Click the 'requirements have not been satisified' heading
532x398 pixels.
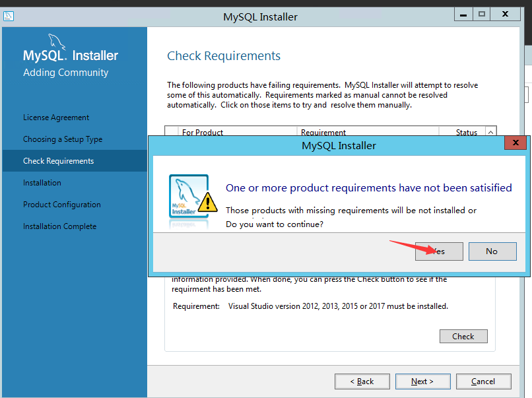point(369,188)
